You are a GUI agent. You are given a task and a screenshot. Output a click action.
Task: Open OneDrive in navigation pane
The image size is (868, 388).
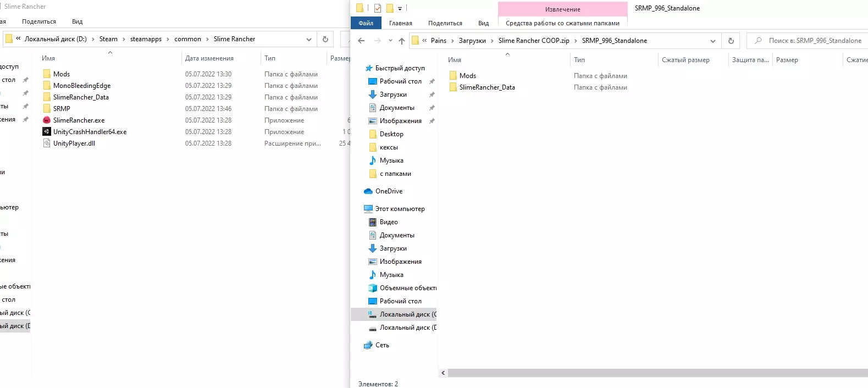[x=389, y=191]
